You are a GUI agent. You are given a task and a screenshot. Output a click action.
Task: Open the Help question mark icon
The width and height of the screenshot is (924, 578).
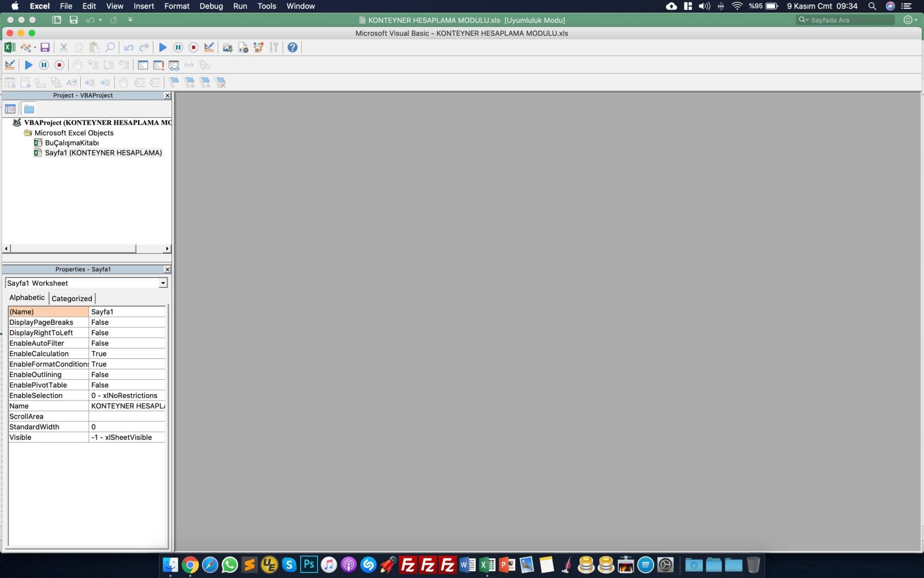tap(293, 47)
